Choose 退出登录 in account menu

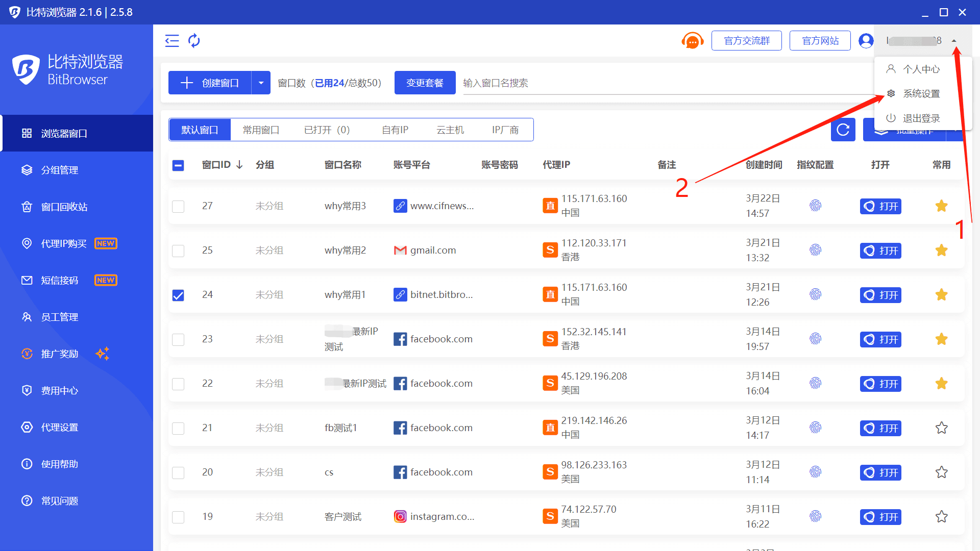point(923,118)
